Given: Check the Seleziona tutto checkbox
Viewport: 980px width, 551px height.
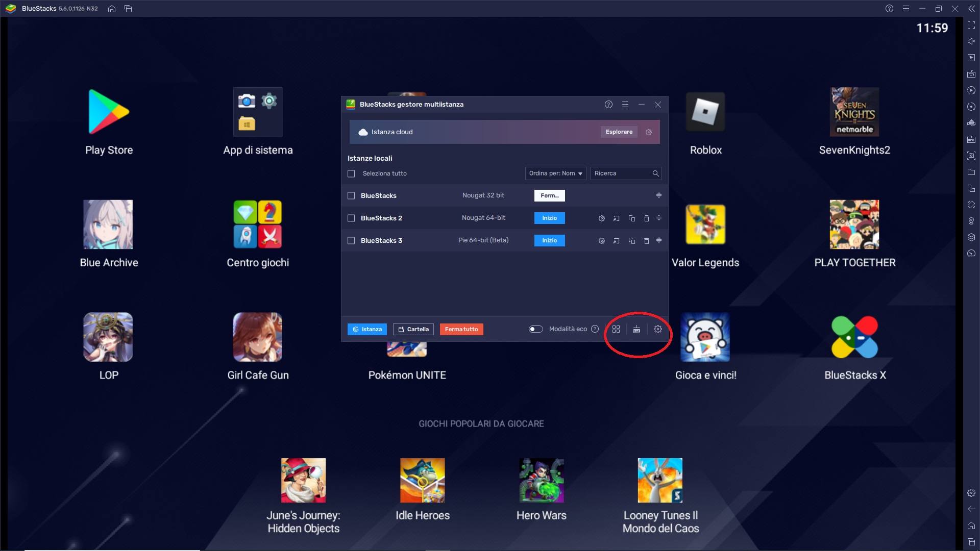Looking at the screenshot, I should pyautogui.click(x=351, y=174).
